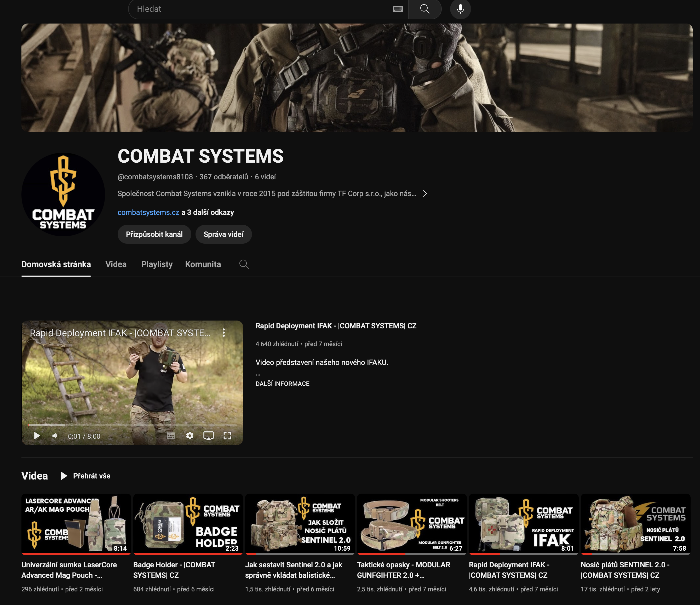The image size is (700, 605).
Task: Mute the featured video volume
Action: pyautogui.click(x=55, y=436)
